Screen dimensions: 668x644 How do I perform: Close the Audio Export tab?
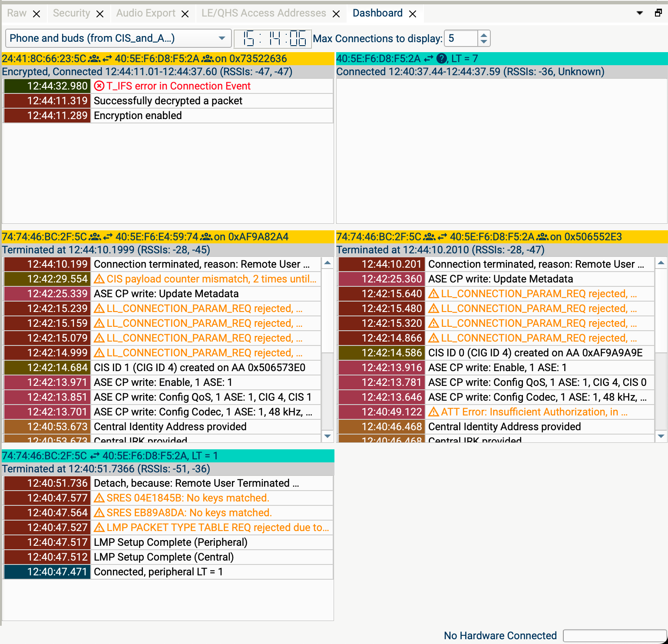pyautogui.click(x=185, y=14)
